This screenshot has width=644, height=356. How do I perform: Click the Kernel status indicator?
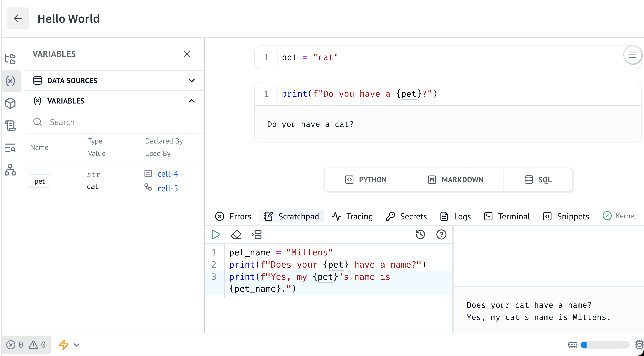point(619,216)
